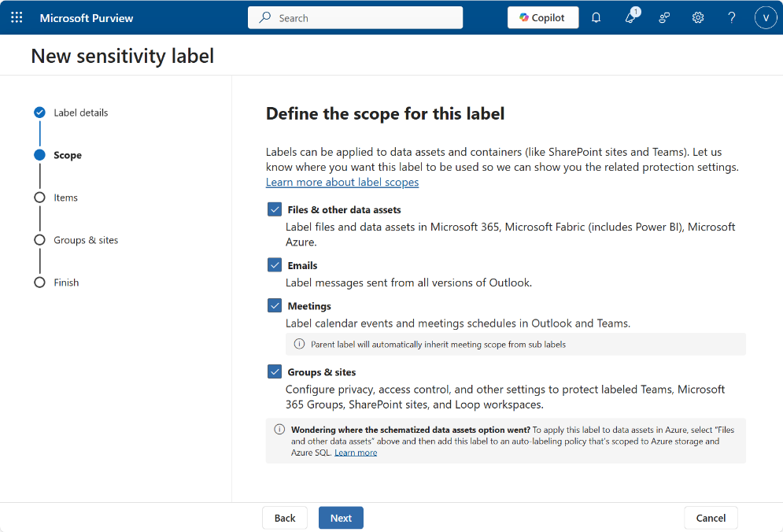The image size is (783, 532).
Task: Open the user account avatar
Action: (x=766, y=17)
